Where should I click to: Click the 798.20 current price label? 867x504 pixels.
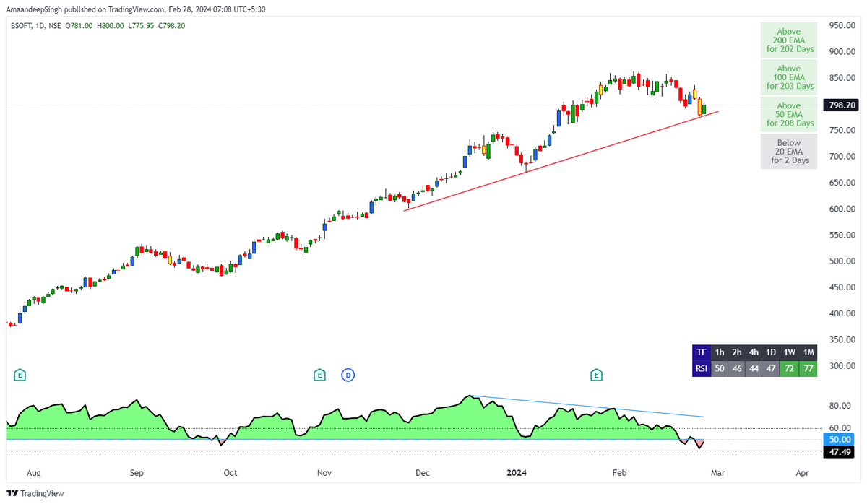(x=842, y=105)
